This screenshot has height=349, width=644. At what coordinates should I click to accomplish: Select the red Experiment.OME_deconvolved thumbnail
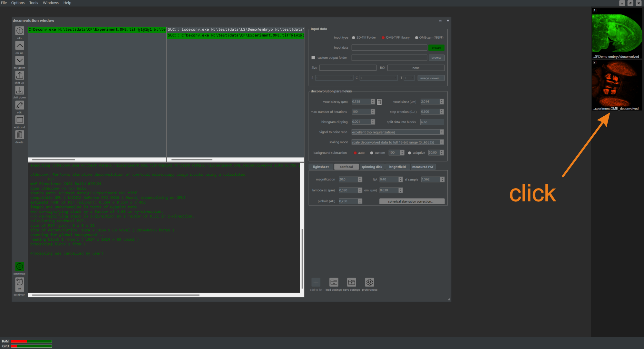click(x=616, y=85)
